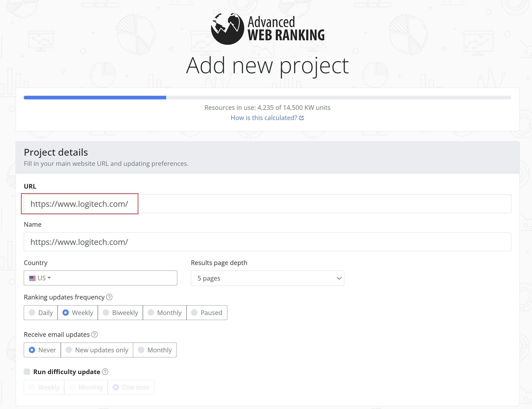Choose Monthly ranking updates frequency
Screen dimensions: 532x409
point(165,313)
